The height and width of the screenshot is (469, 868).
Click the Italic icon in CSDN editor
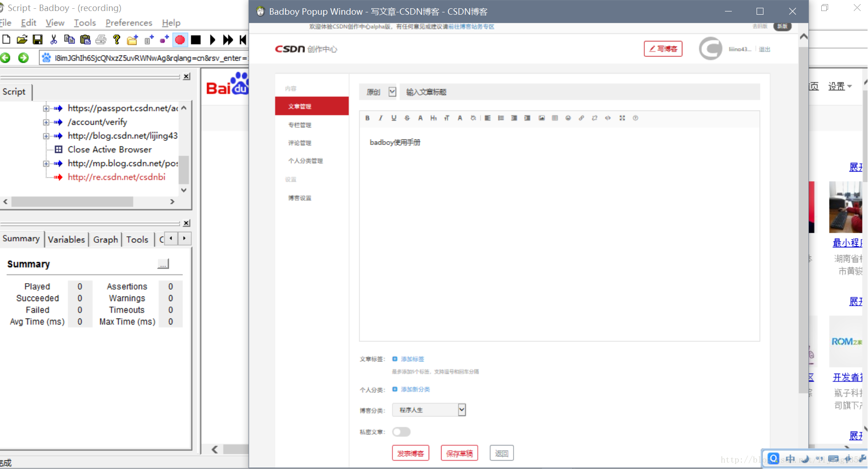point(381,118)
